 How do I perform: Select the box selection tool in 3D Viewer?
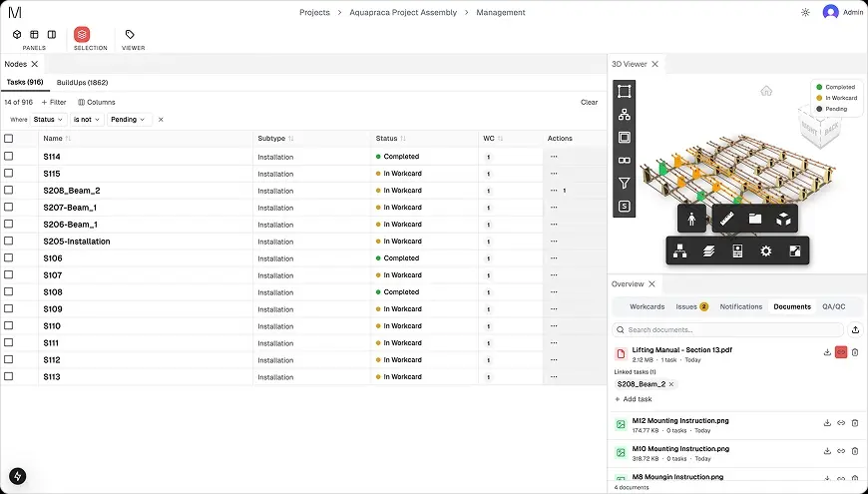pyautogui.click(x=625, y=92)
